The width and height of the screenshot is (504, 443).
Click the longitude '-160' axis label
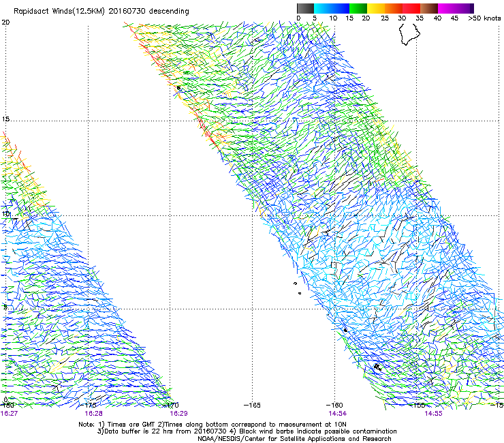tap(334, 405)
